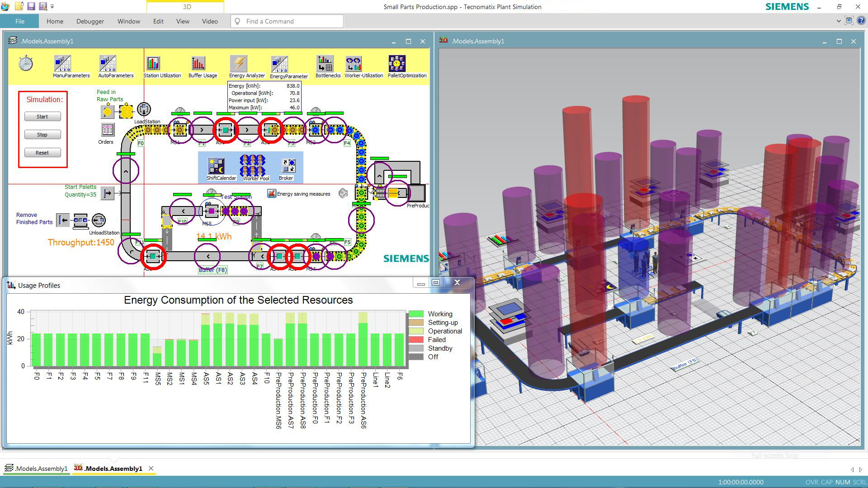Select the Home tab in ribbon
Viewport: 868px width, 488px height.
pos(55,21)
